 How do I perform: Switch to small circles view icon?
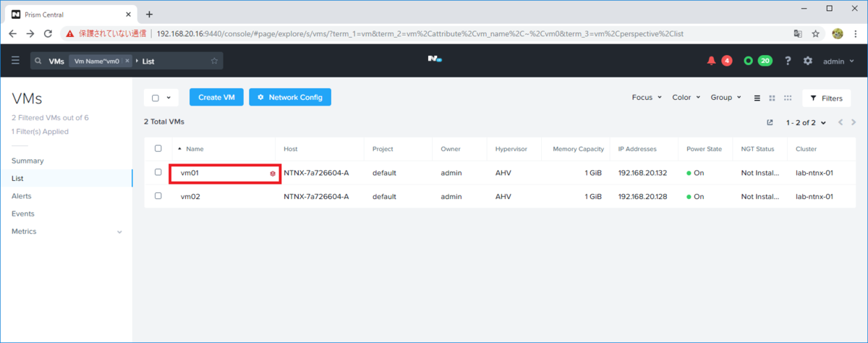788,98
